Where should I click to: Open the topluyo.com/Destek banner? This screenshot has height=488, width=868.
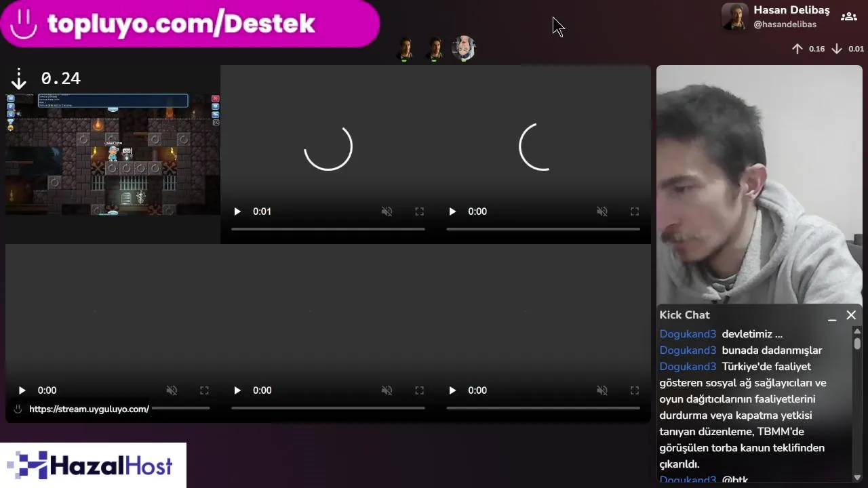coord(190,24)
